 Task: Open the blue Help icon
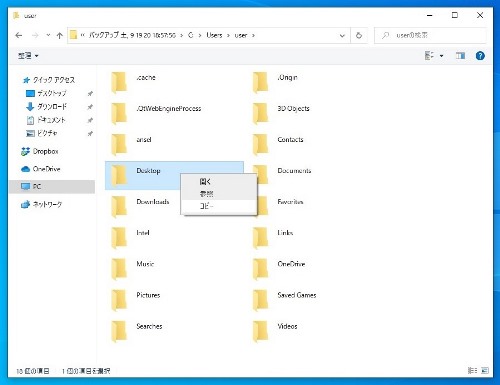point(480,56)
